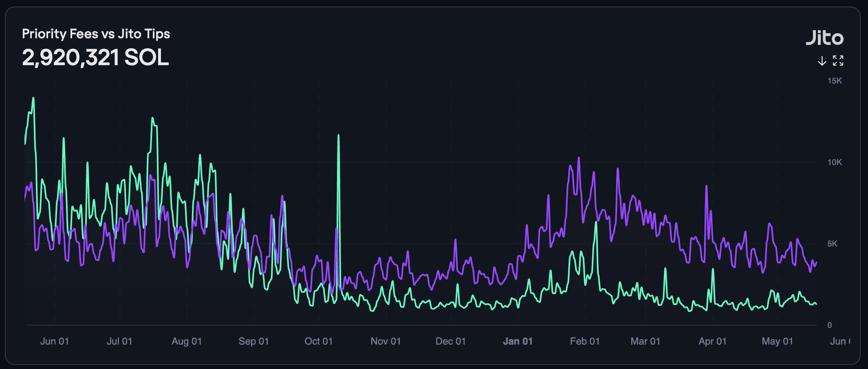The height and width of the screenshot is (369, 868).
Task: Click the 'Oct 01' x-axis label
Action: [319, 341]
